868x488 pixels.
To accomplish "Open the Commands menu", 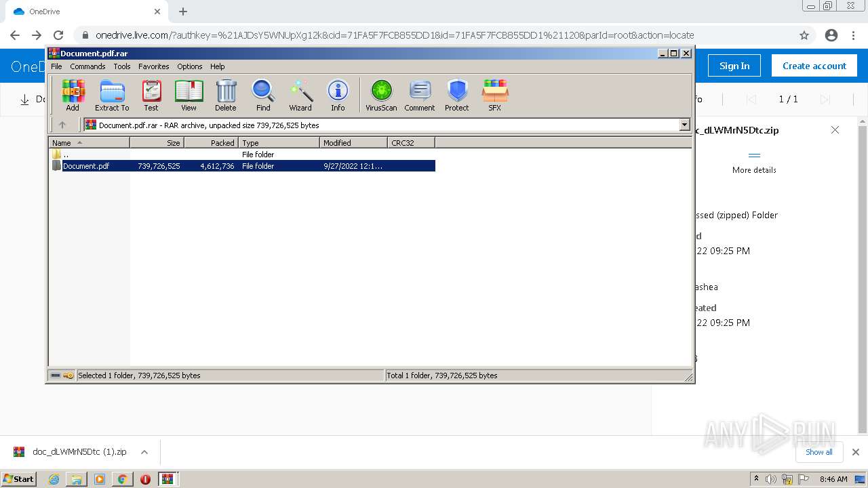I will point(87,66).
